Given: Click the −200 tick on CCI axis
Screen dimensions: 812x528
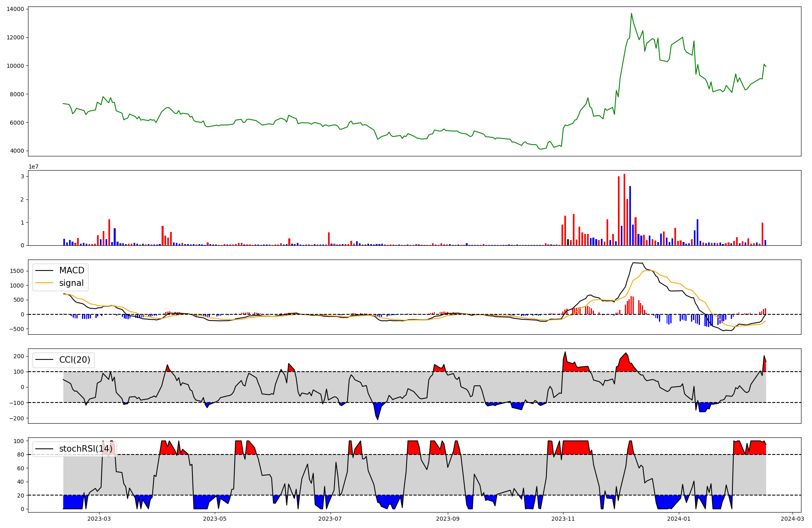Looking at the screenshot, I should coord(16,418).
